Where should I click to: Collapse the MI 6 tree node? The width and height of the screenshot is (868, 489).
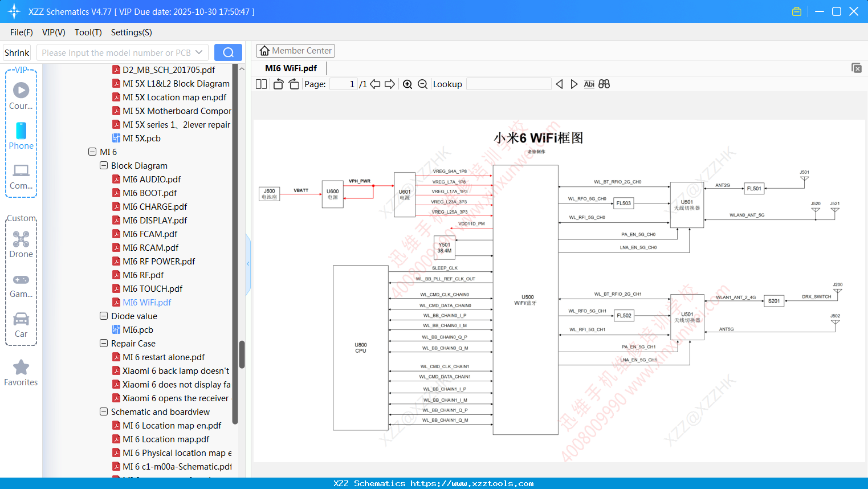click(x=92, y=152)
